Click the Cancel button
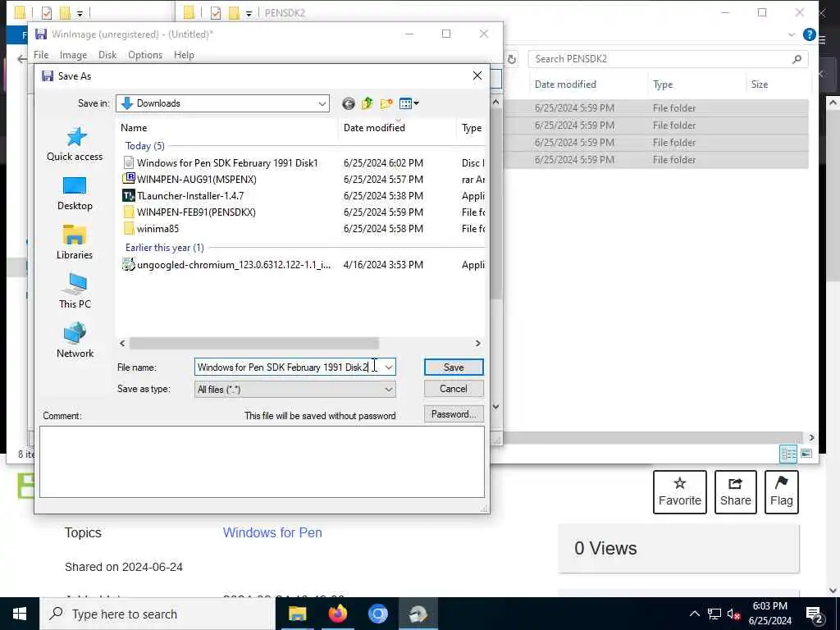Screen dimensions: 840x630 [x=454, y=388]
